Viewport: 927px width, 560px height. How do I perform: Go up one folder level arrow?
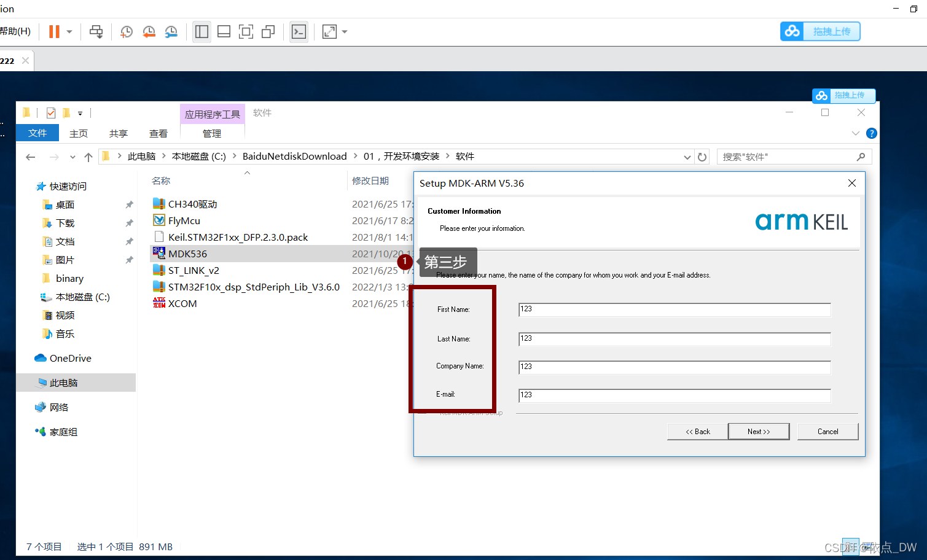coord(88,157)
